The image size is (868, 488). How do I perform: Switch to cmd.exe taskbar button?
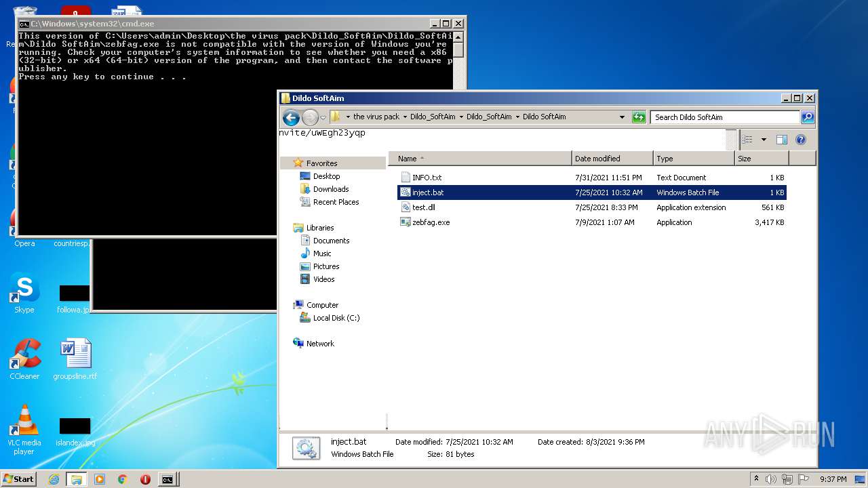pos(167,479)
